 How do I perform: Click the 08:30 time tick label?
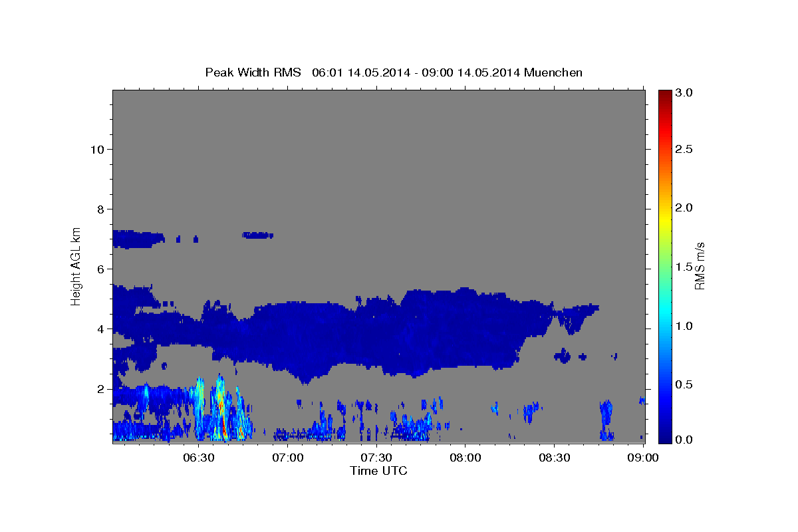click(x=555, y=458)
